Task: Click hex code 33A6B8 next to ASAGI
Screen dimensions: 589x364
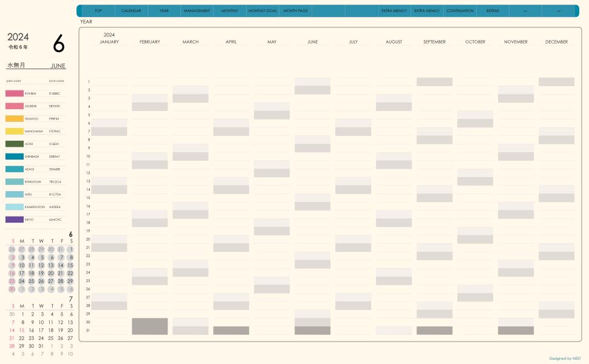Action: [55, 169]
